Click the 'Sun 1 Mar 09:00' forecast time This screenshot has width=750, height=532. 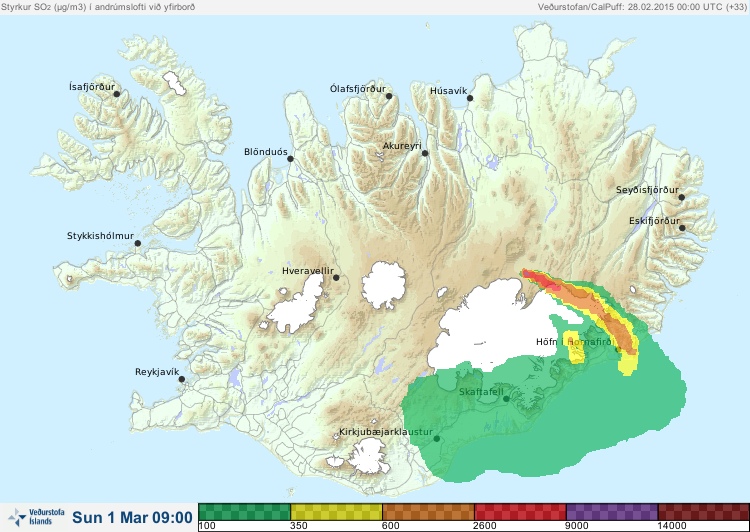[x=132, y=518]
